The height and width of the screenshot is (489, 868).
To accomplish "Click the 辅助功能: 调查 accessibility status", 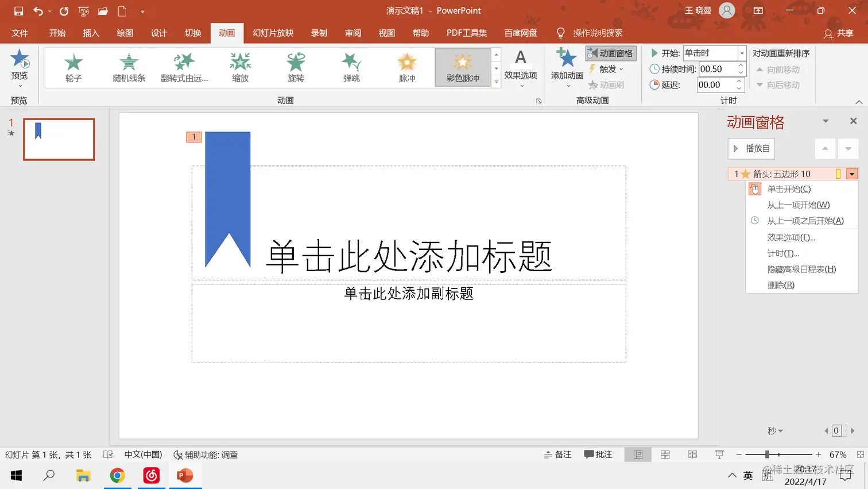I will (x=206, y=455).
